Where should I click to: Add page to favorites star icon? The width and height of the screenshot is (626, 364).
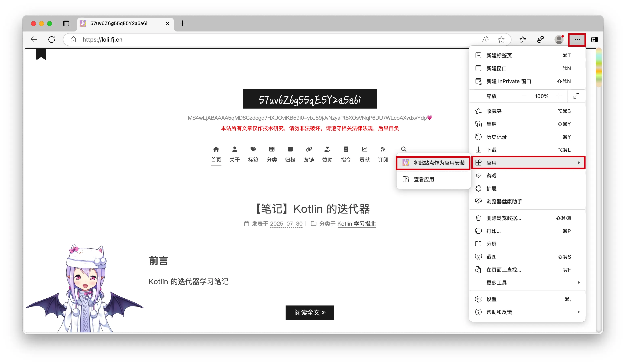[x=501, y=40]
